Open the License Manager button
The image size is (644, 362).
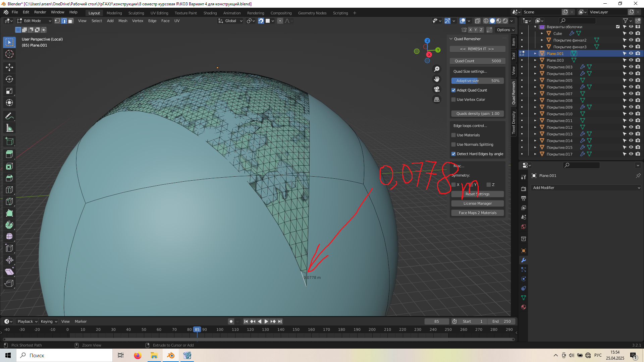[477, 203]
